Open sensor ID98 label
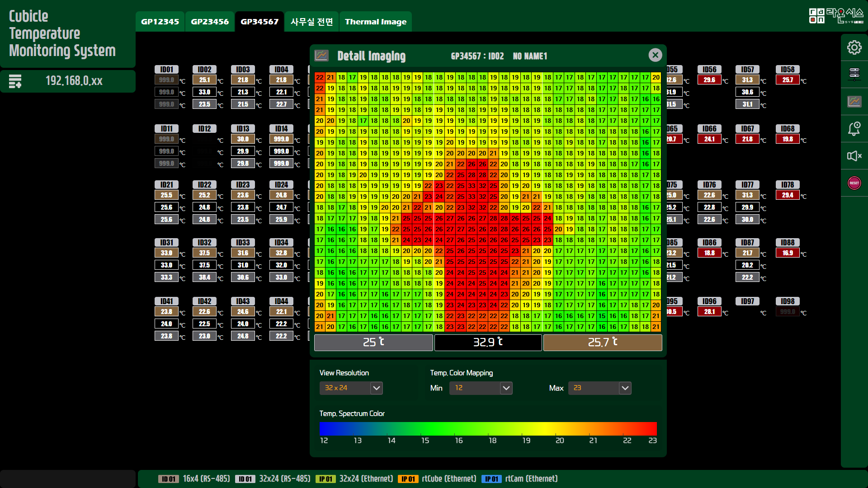This screenshot has height=488, width=868. click(x=788, y=301)
